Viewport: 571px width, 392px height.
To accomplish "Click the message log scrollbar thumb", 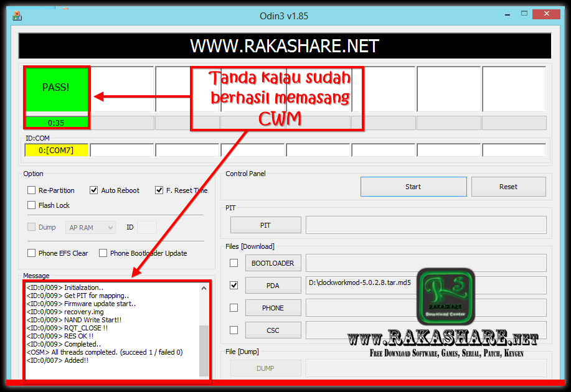I will (204, 351).
